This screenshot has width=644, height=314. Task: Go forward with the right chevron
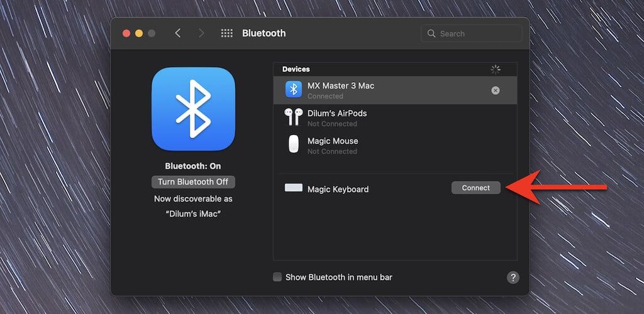(x=201, y=33)
